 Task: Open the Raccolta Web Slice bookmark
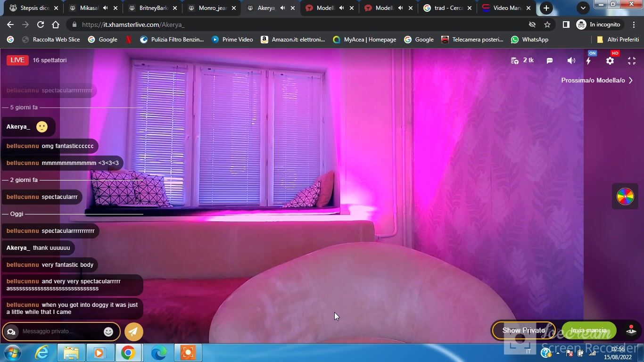click(51, 40)
